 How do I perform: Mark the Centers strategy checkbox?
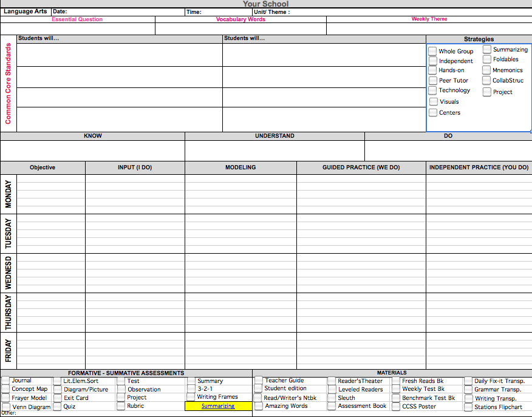432,112
